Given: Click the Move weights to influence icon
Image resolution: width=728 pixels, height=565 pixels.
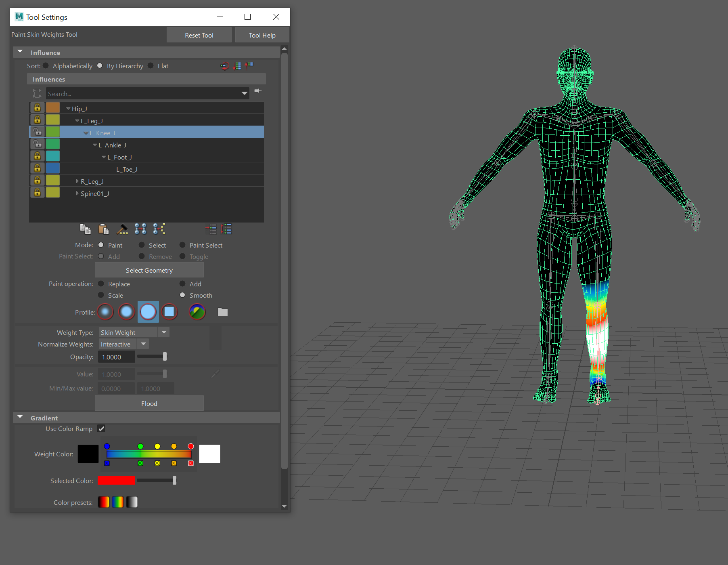Looking at the screenshot, I should click(x=141, y=229).
